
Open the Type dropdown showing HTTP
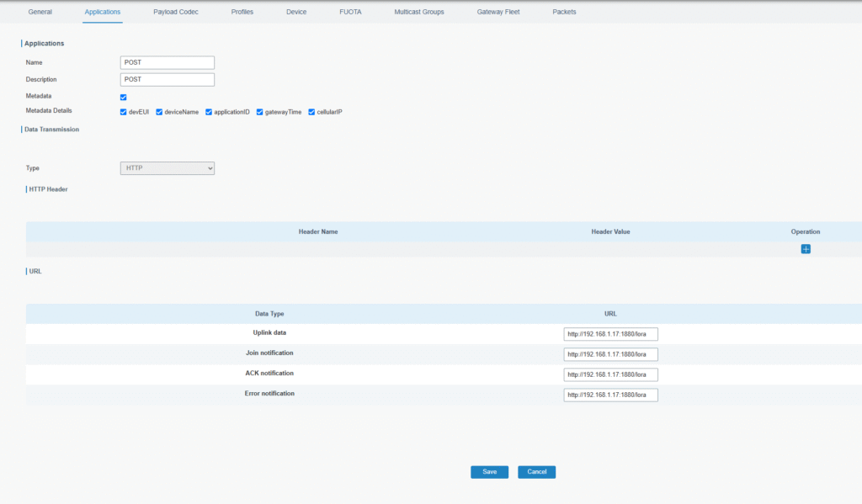click(168, 168)
